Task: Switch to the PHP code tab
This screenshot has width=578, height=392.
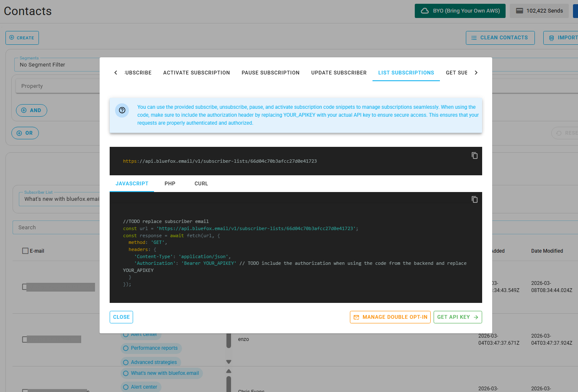Action: point(170,183)
